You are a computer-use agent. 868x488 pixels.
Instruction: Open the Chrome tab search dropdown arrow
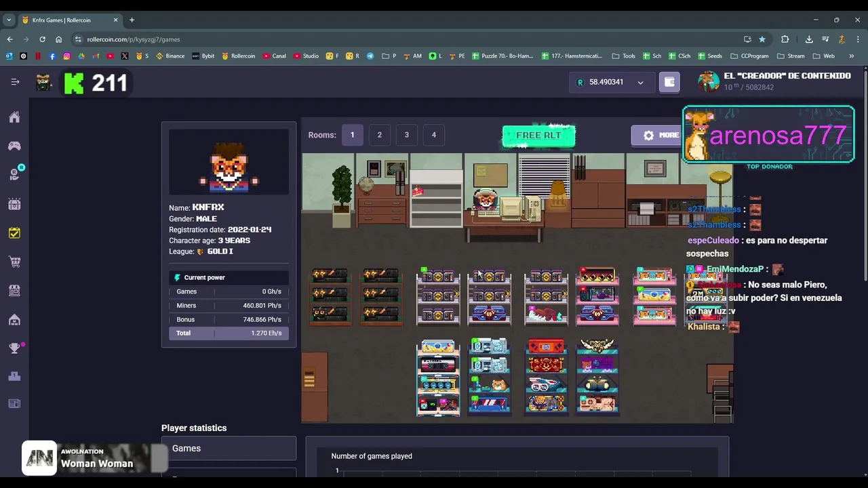[9, 20]
